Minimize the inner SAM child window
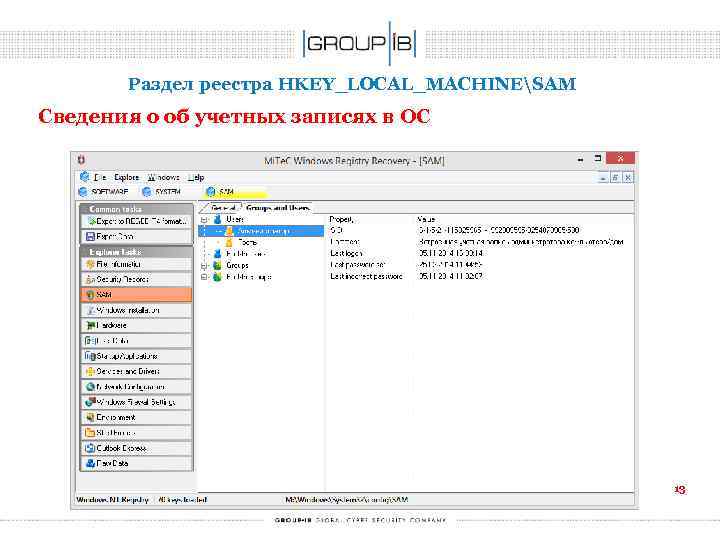This screenshot has height=540, width=720. click(x=602, y=178)
